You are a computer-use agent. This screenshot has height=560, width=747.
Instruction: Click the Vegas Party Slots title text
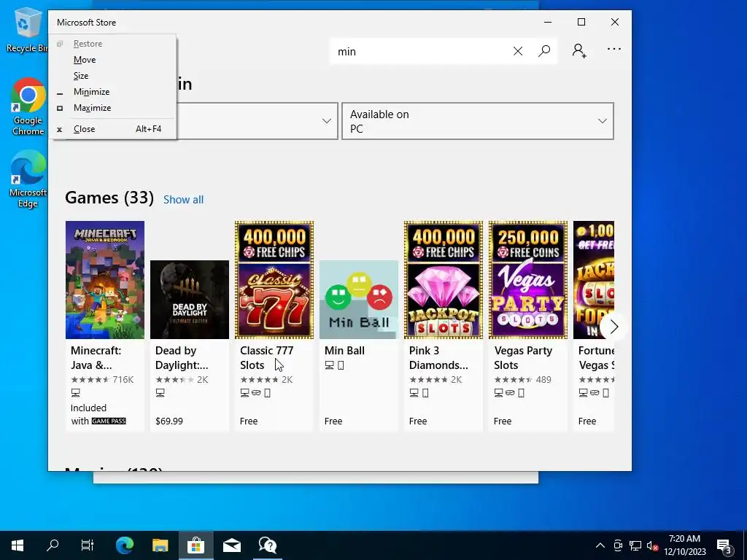(x=523, y=357)
